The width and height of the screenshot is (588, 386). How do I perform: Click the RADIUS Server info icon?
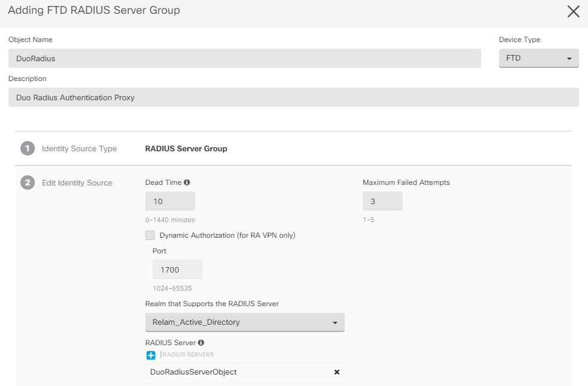(201, 343)
